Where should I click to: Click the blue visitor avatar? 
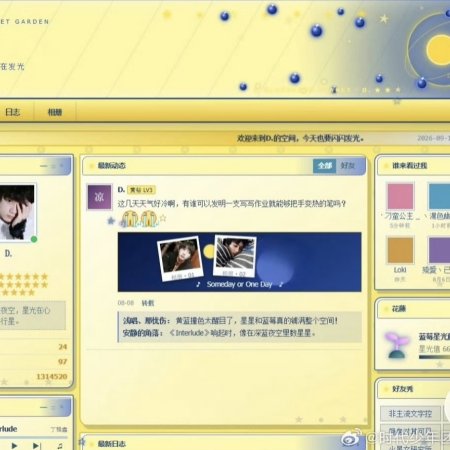coord(439,196)
